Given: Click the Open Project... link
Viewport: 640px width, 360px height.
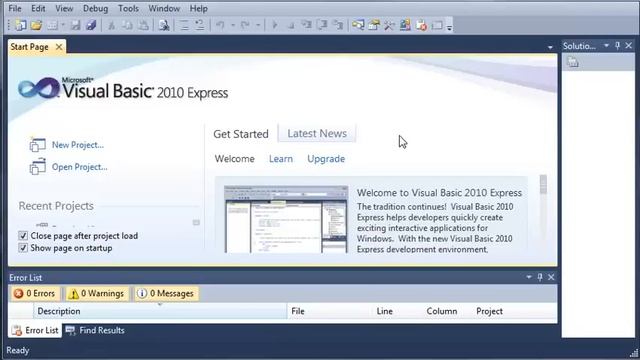Looking at the screenshot, I should coord(79,167).
